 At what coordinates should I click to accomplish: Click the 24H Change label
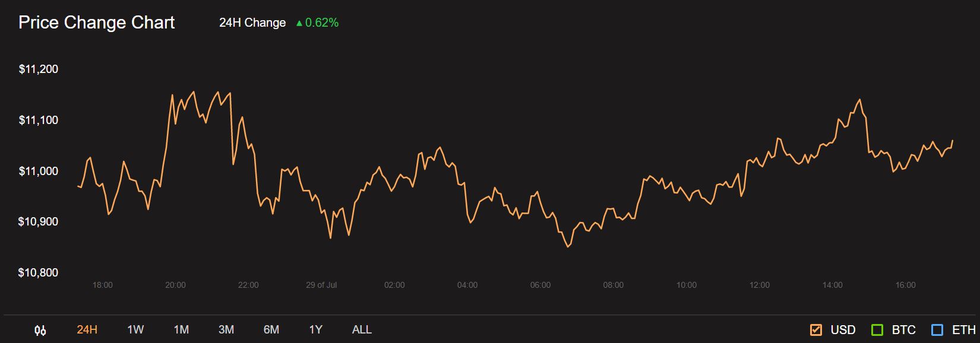pyautogui.click(x=252, y=23)
